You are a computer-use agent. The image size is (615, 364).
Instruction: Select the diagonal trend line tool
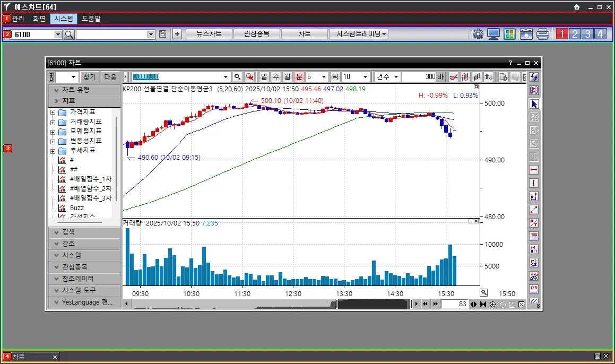point(534,210)
